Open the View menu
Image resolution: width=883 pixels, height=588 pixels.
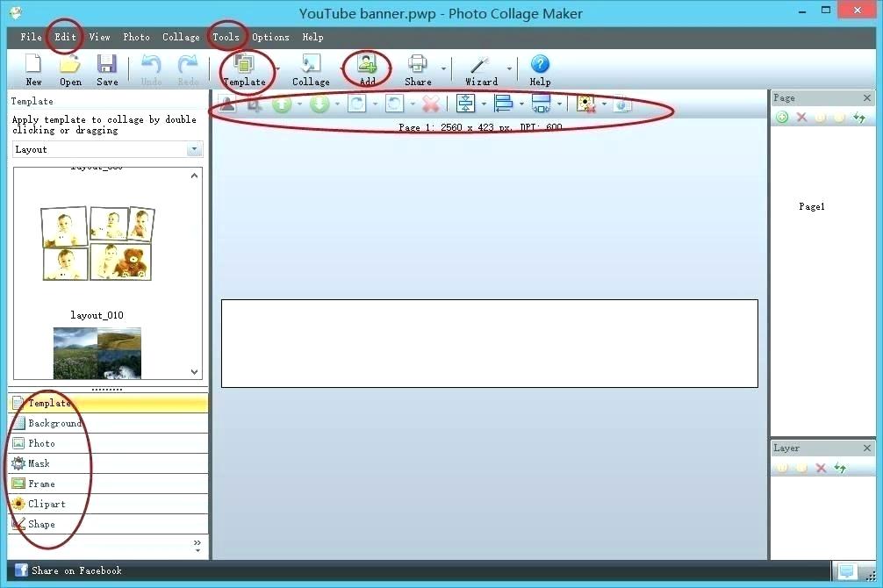click(x=99, y=37)
